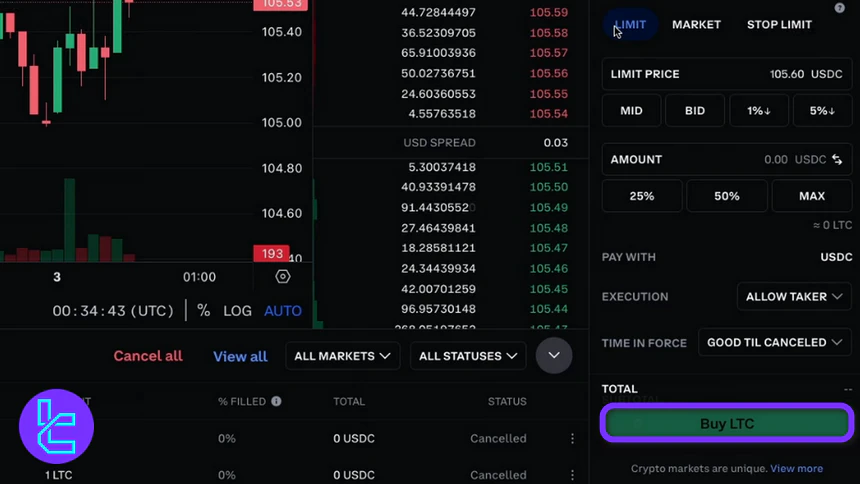Screen dimensions: 860x484
Task: Click bid size 96.95730148
Action: [438, 309]
